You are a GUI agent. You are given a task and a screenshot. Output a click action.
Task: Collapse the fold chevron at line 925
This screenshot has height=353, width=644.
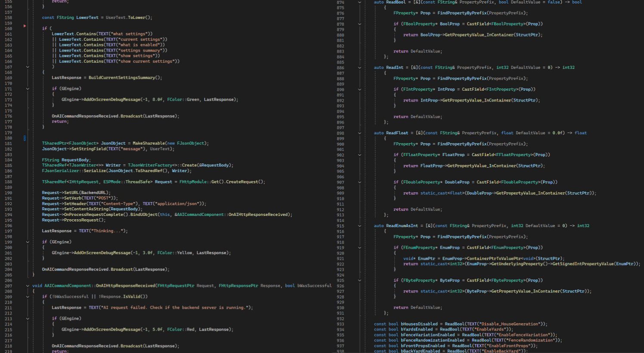click(360, 280)
